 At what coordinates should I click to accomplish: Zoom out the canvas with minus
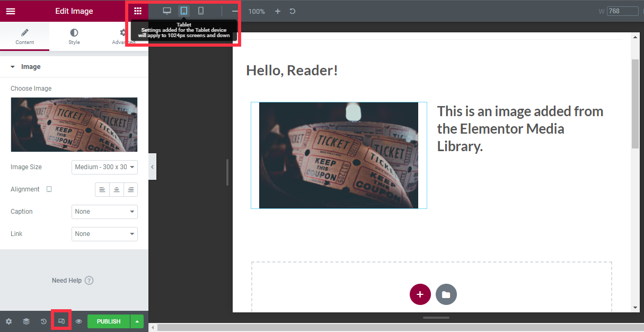(x=235, y=11)
